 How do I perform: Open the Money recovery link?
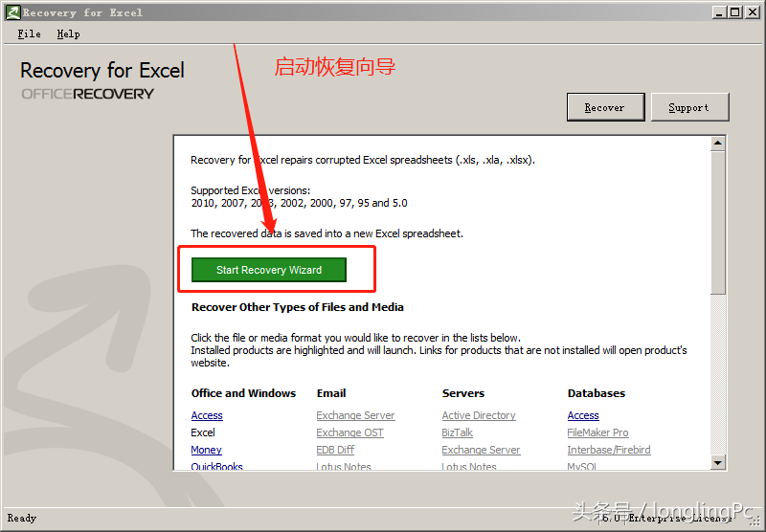coord(206,450)
